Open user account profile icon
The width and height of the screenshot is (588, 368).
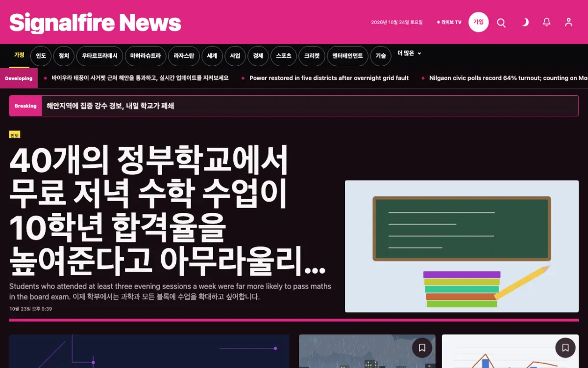568,23
